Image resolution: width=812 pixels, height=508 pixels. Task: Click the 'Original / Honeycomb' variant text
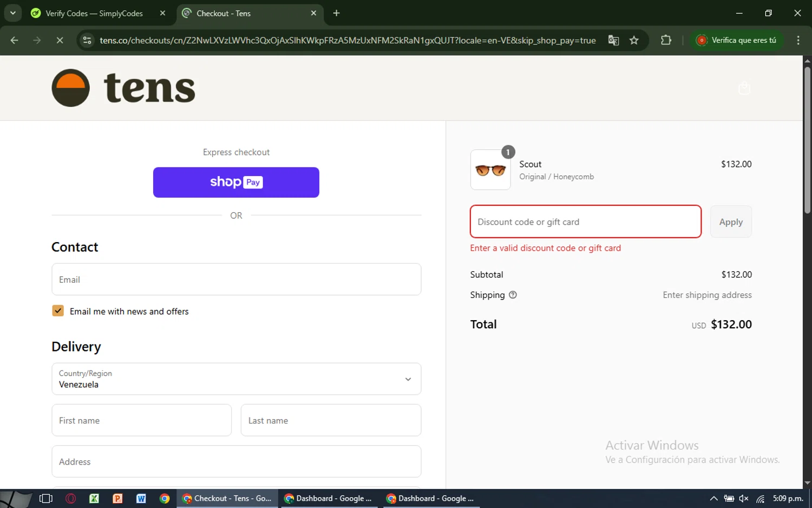(556, 177)
